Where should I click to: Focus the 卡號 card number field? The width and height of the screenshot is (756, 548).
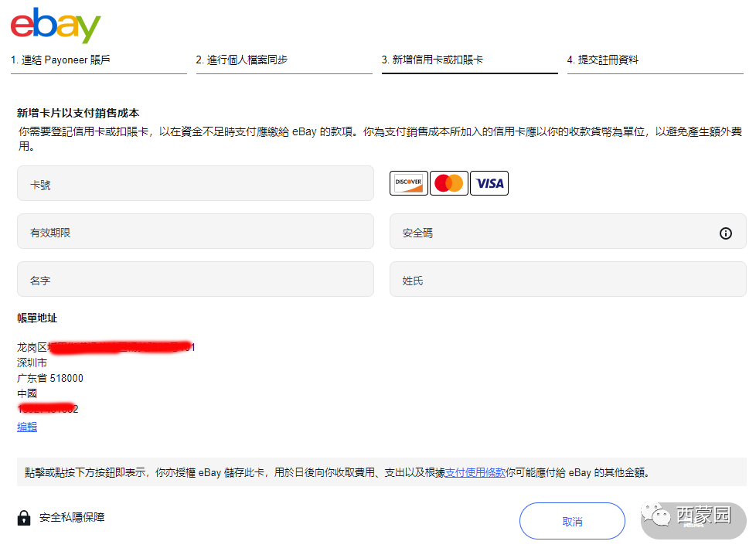coord(196,183)
